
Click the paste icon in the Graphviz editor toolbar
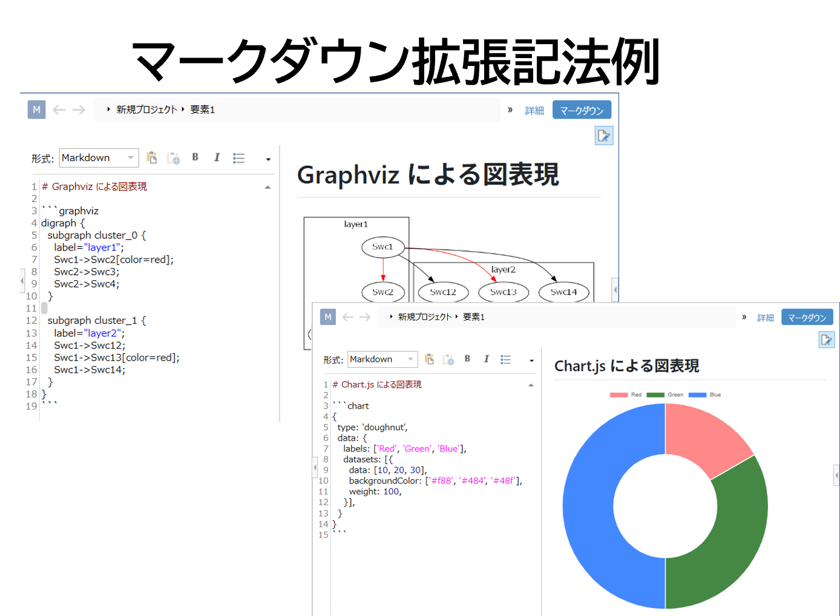coord(152,158)
